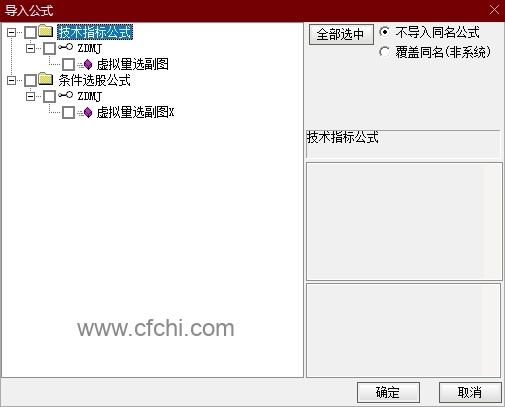The image size is (505, 407).
Task: Select the 条件选股公式 tree label
Action: pos(94,80)
